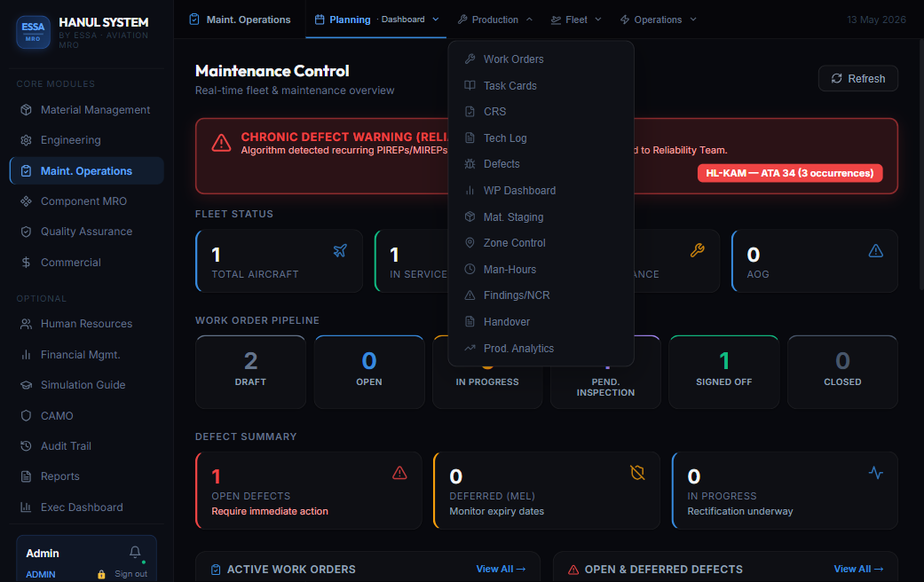924x582 pixels.
Task: Select Handover menu entry
Action: (x=541, y=322)
